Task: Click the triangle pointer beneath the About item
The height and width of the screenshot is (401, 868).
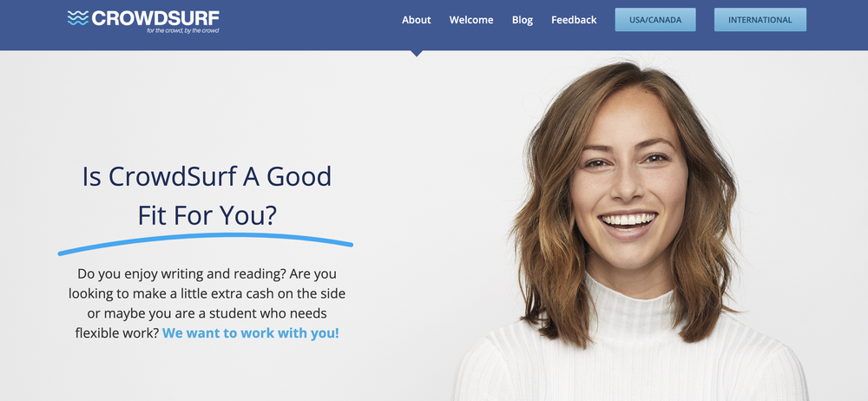Action: point(417,53)
